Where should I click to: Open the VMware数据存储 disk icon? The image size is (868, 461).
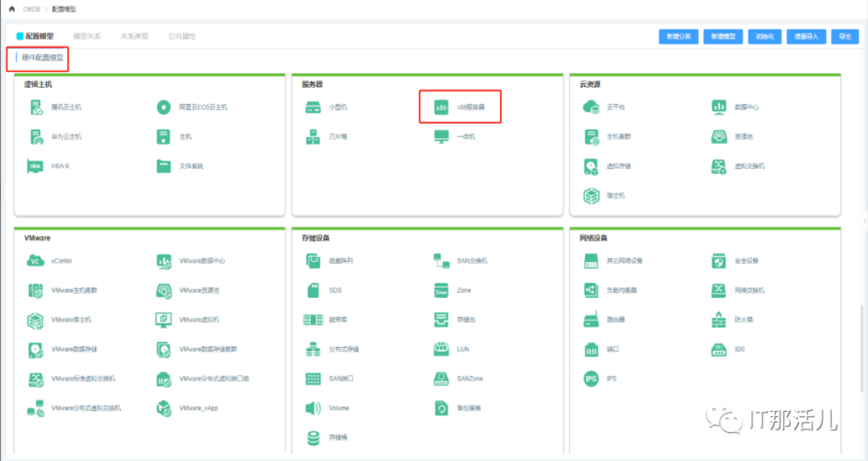pos(36,350)
